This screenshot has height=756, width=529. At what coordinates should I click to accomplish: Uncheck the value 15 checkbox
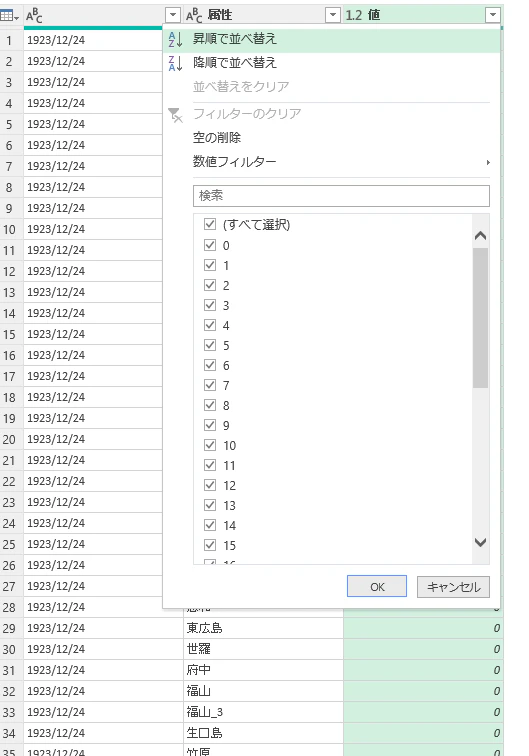[210, 545]
